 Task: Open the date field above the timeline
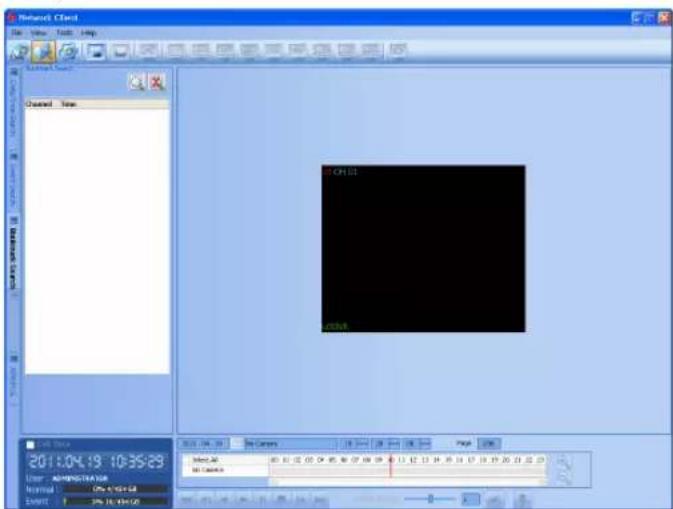pos(203,444)
